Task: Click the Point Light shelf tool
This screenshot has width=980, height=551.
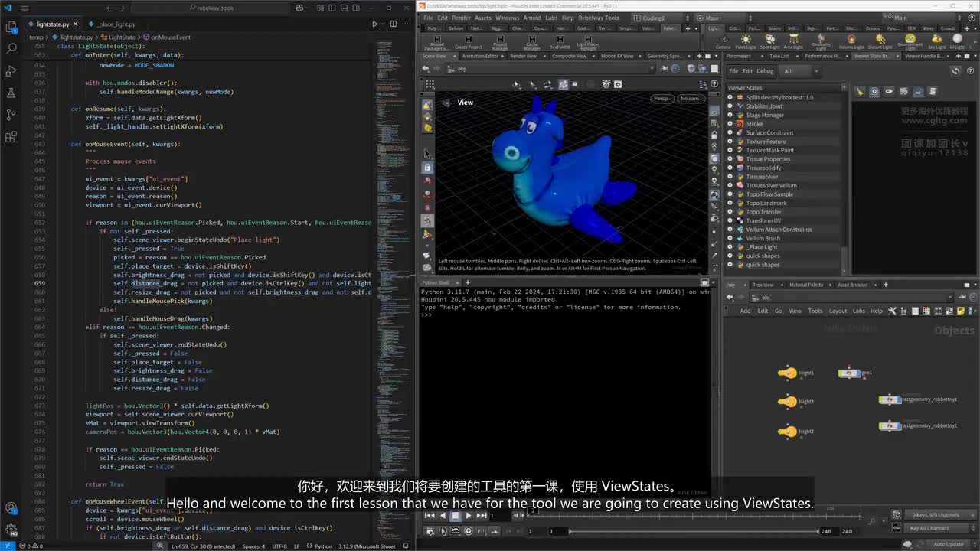Action: pyautogui.click(x=745, y=41)
